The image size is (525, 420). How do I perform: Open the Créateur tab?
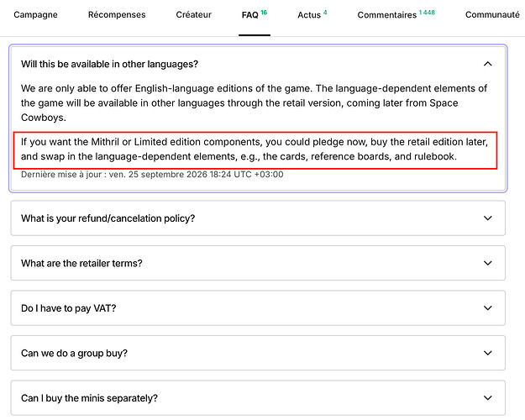point(193,15)
